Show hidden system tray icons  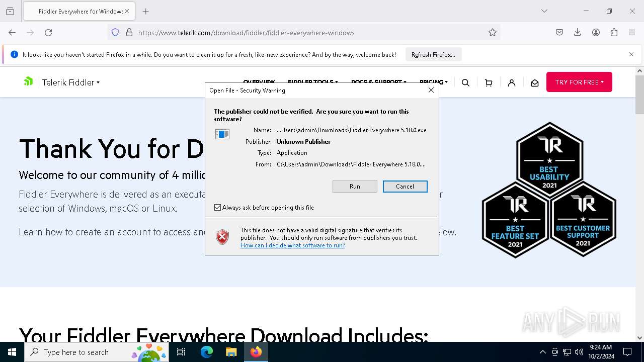542,352
